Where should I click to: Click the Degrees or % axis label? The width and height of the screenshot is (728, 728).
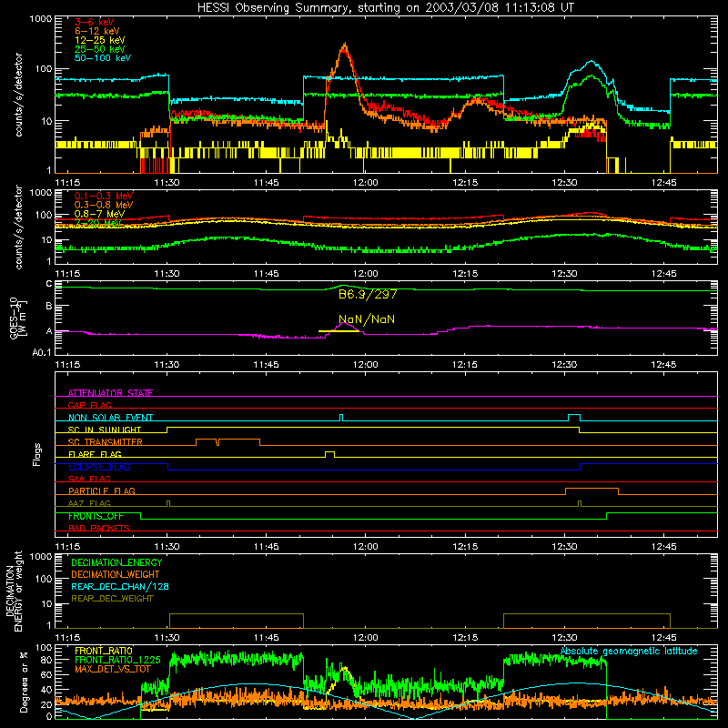(25, 682)
